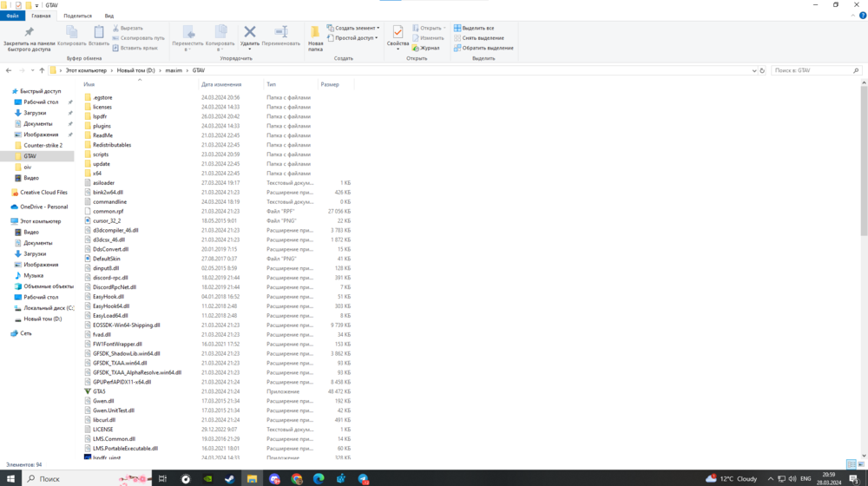The height and width of the screenshot is (486, 868).
Task: Open the address bar history dropdown
Action: 754,70
